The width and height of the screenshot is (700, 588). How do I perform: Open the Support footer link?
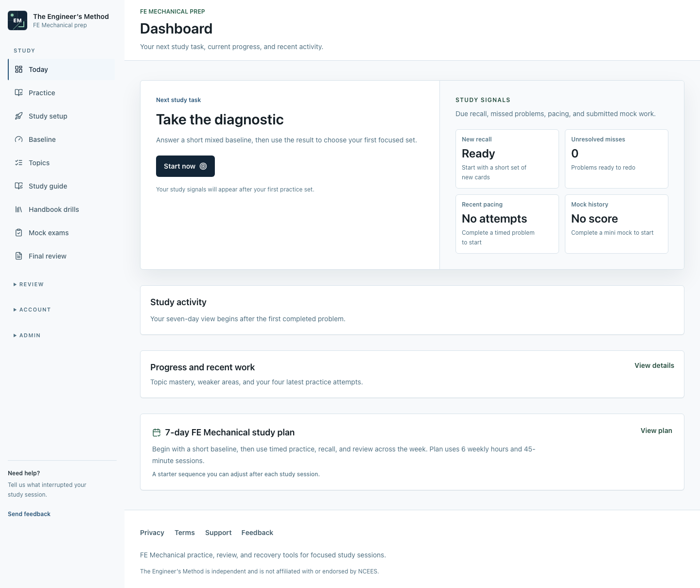point(218,533)
